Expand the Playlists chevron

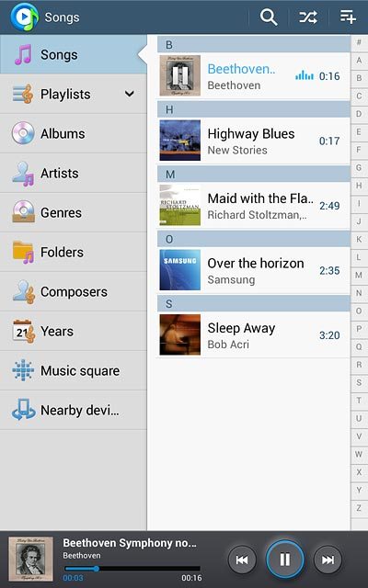click(x=130, y=94)
